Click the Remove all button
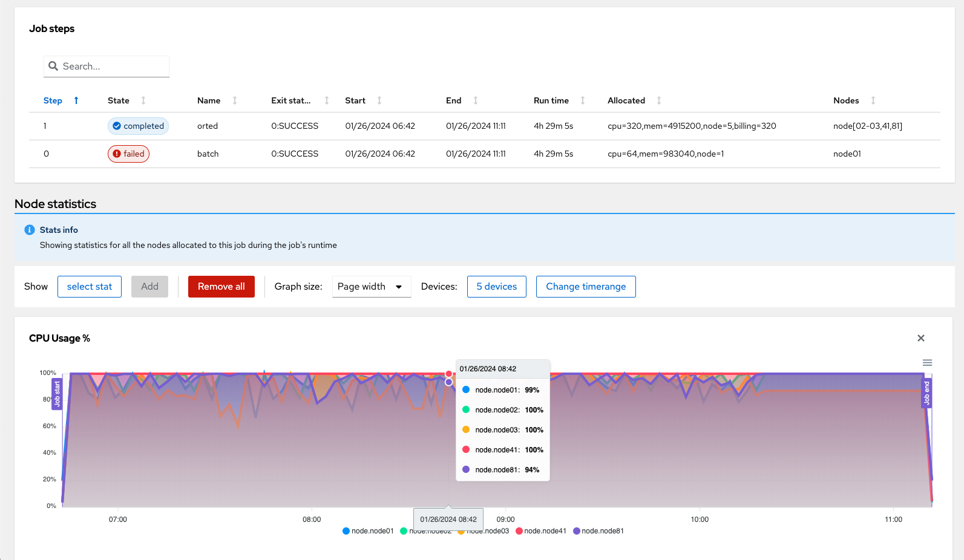This screenshot has width=964, height=560. coord(221,287)
